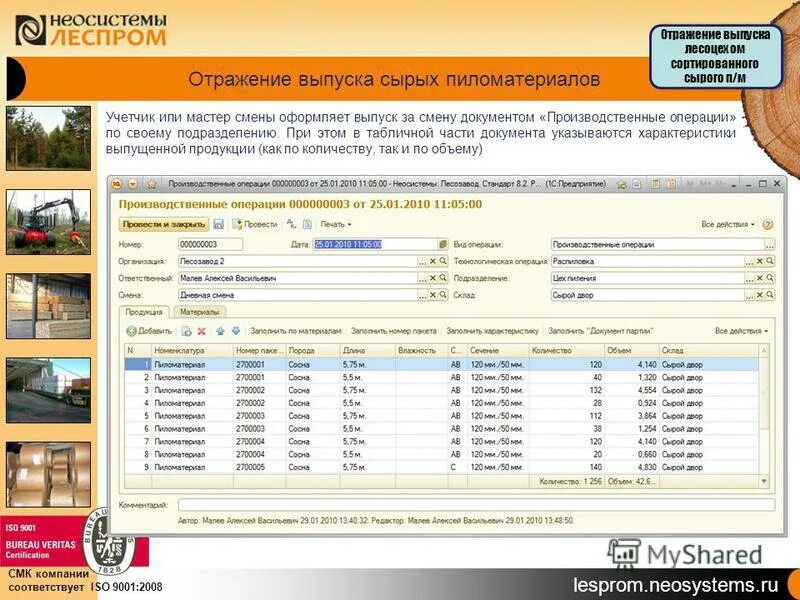Move row down with blue down arrow
The height and width of the screenshot is (600, 800).
tap(236, 331)
